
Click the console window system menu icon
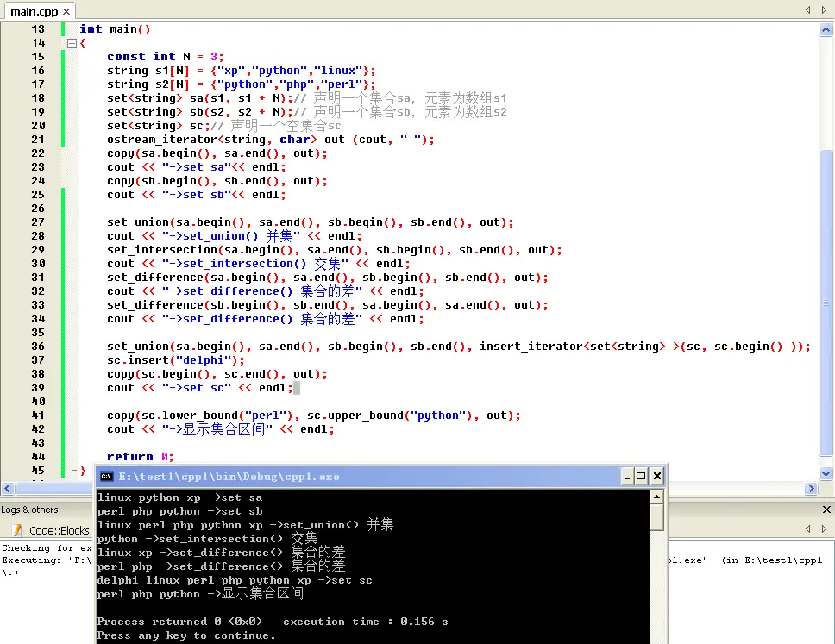tap(106, 477)
